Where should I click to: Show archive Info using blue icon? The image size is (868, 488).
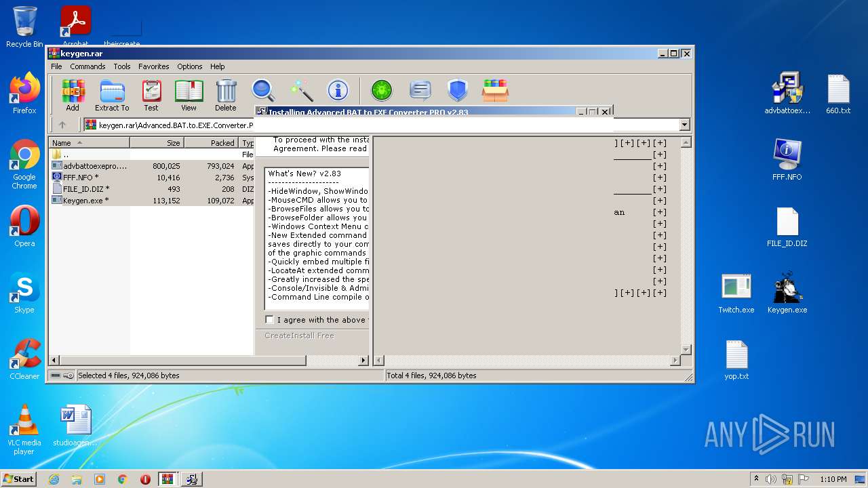click(x=338, y=90)
